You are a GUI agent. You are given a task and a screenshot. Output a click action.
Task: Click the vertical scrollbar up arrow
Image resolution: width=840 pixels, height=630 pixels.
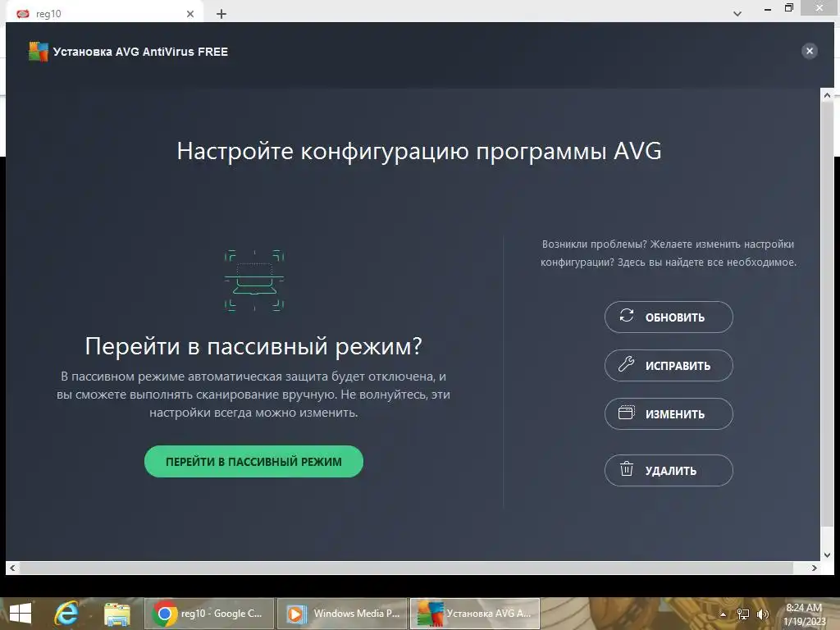[827, 95]
